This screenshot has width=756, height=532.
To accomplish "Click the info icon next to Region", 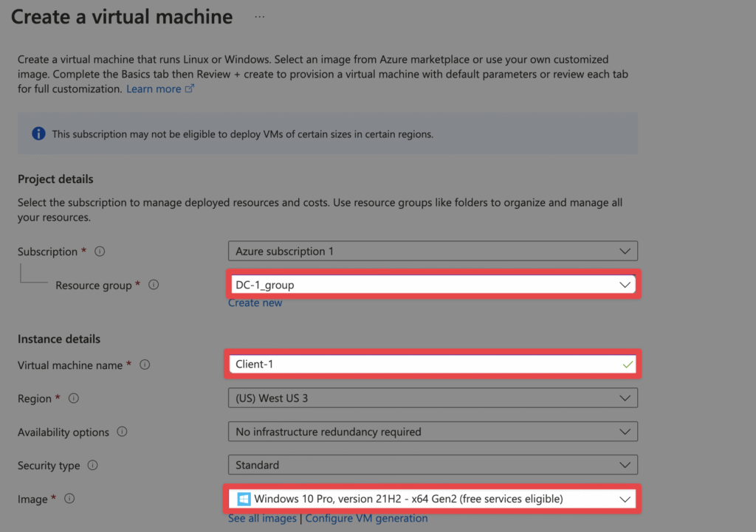I will coord(74,398).
